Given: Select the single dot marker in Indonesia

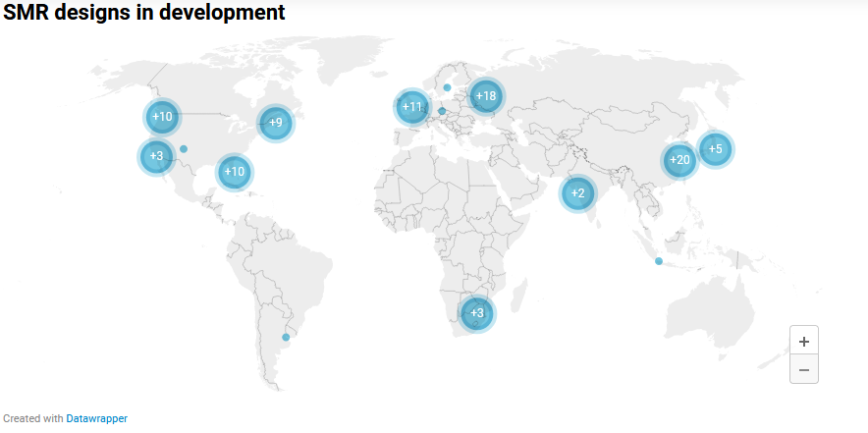Looking at the screenshot, I should [x=659, y=260].
